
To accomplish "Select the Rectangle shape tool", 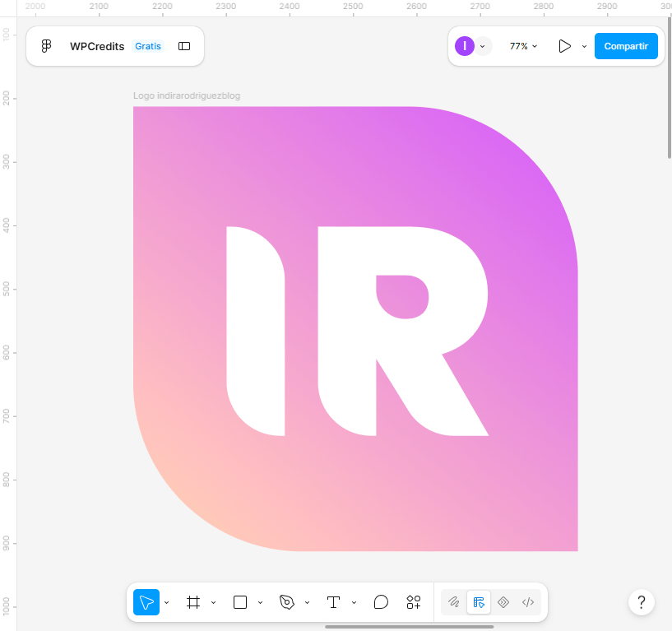I will tap(240, 602).
